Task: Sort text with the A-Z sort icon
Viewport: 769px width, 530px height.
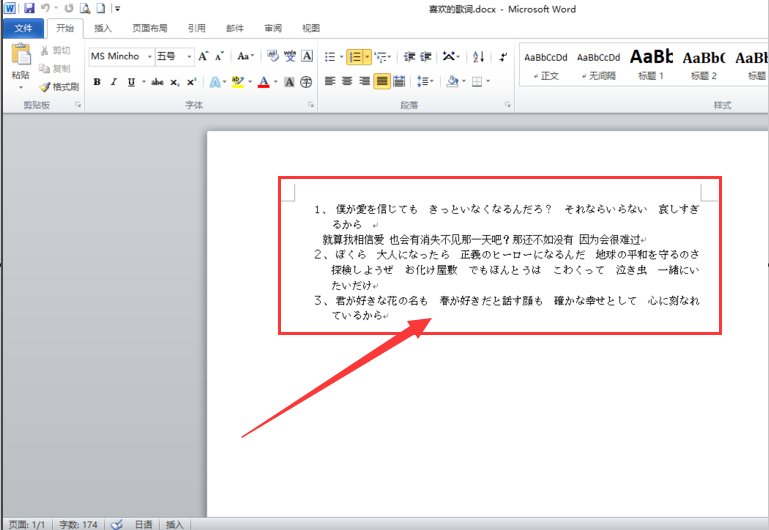Action: click(x=479, y=57)
